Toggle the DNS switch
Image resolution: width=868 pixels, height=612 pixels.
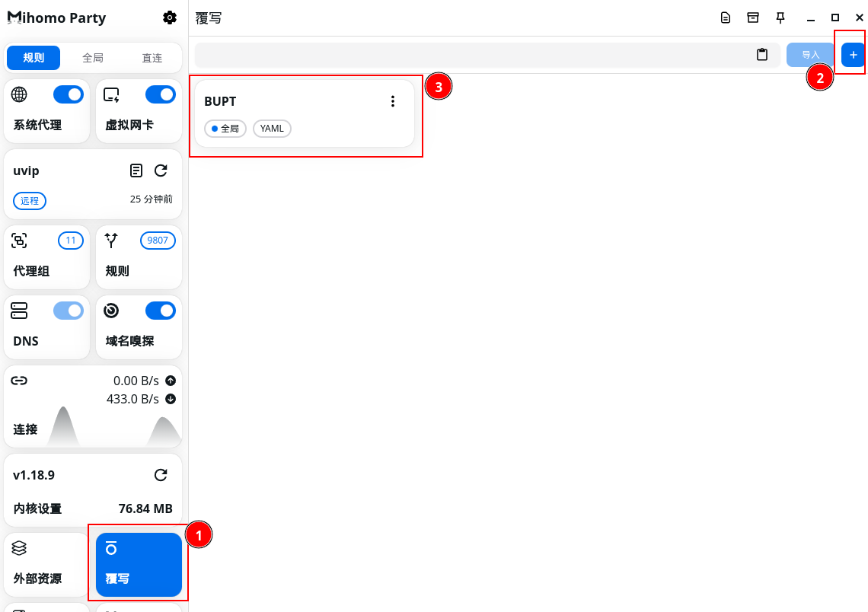pos(69,311)
